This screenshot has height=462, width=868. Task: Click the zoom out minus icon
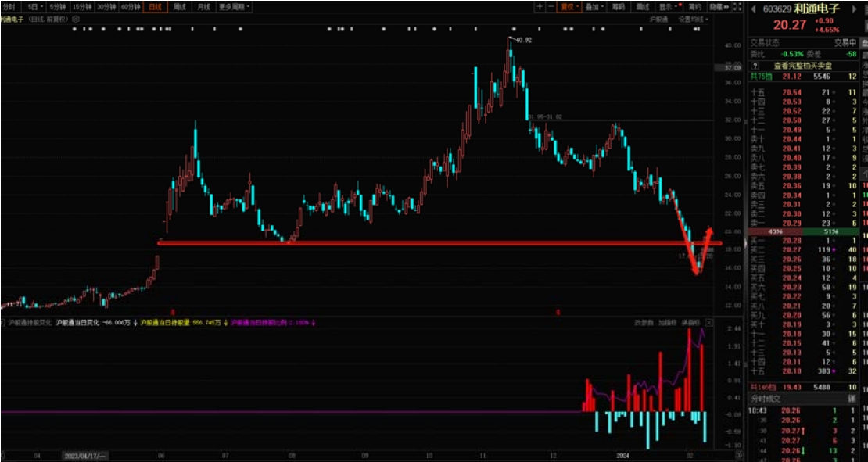pyautogui.click(x=551, y=6)
